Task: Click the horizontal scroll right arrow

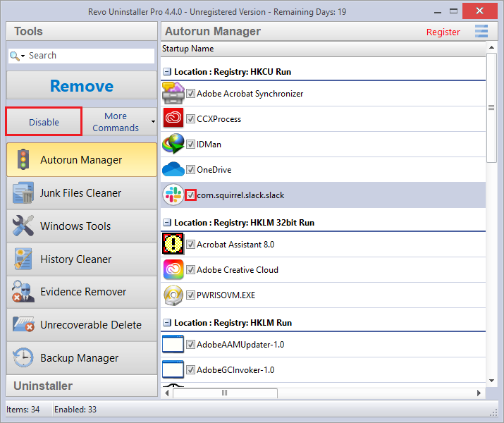Action: click(479, 393)
